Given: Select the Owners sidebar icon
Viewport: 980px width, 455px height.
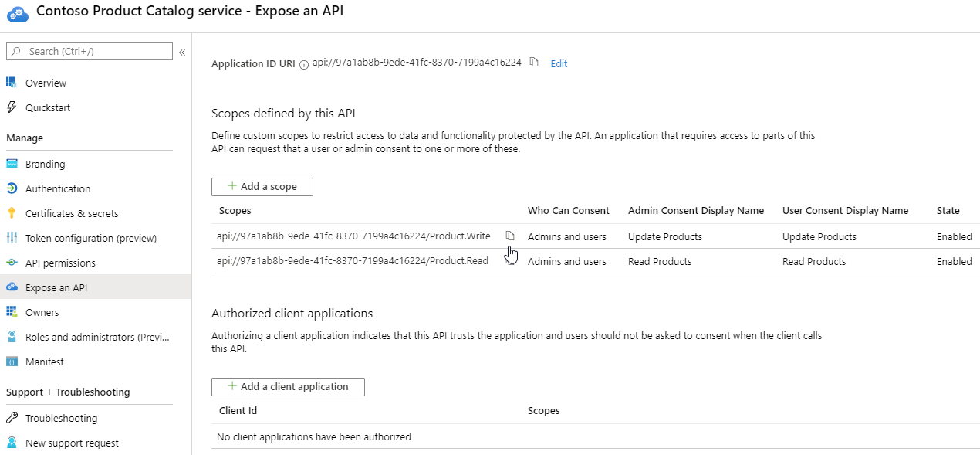Looking at the screenshot, I should (x=14, y=312).
